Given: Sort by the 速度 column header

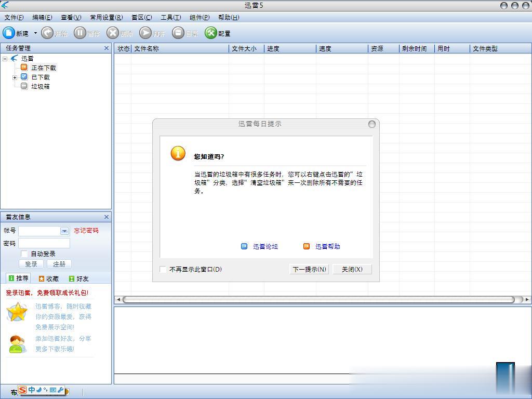Looking at the screenshot, I should coord(342,48).
